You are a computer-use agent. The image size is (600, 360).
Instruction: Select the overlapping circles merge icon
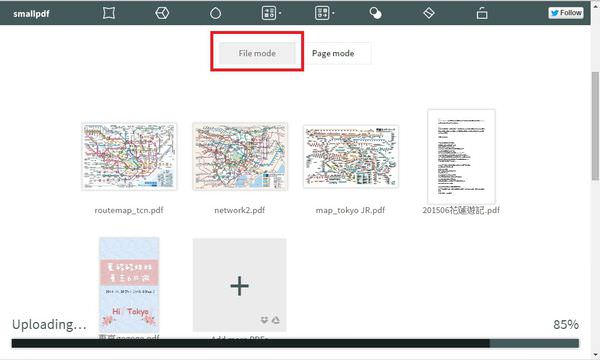[x=375, y=13]
